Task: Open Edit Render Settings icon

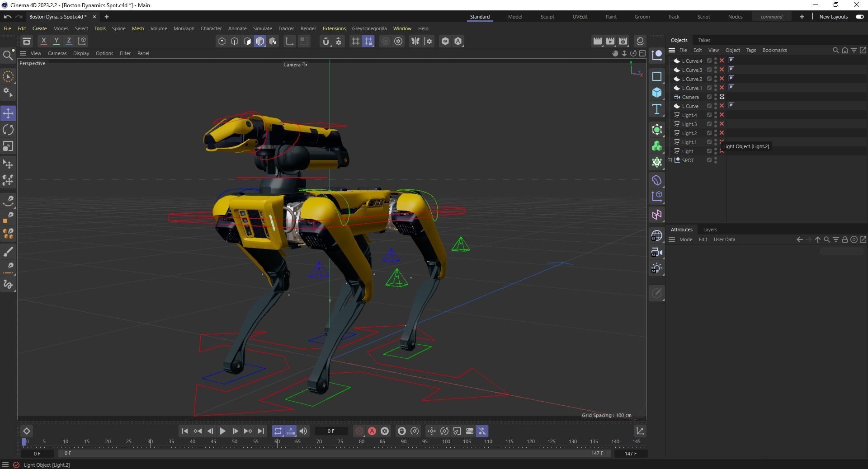Action: click(623, 41)
